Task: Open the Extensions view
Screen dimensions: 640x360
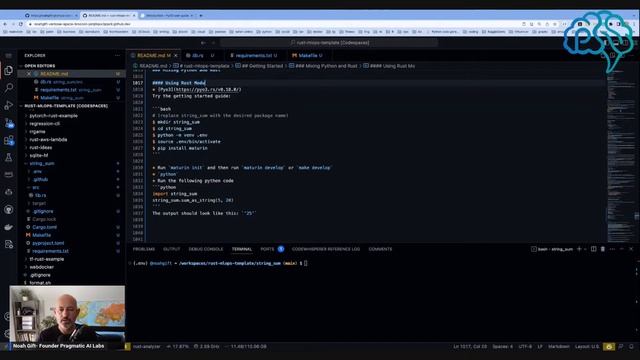Action: tap(9, 140)
